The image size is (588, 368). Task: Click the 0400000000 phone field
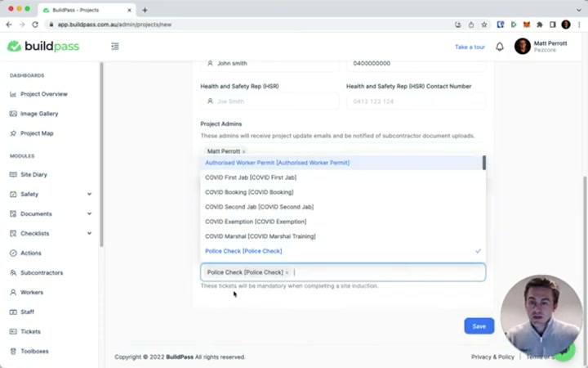(416, 64)
